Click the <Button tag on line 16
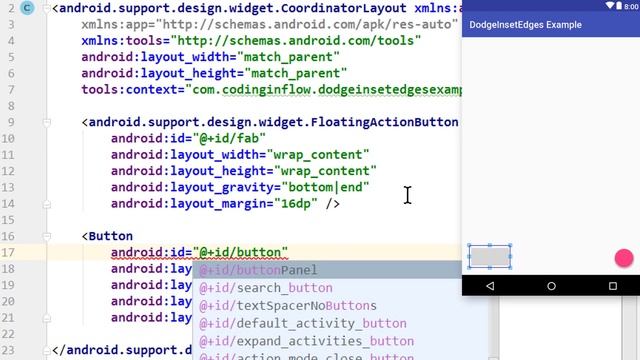The image size is (640, 360). pyautogui.click(x=107, y=236)
